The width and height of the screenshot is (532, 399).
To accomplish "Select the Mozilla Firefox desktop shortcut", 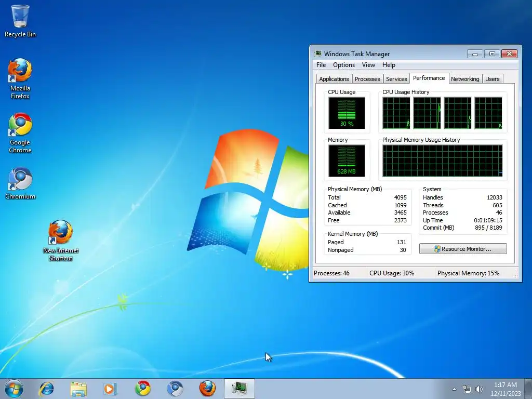I will 20,79.
